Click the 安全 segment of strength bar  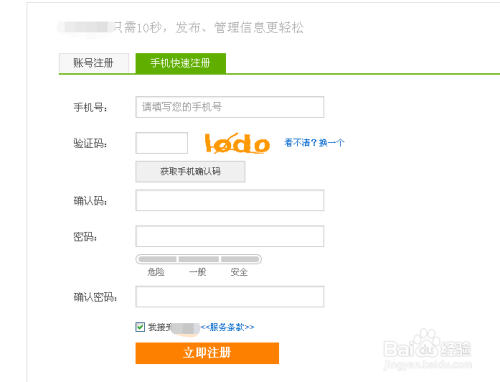click(240, 259)
